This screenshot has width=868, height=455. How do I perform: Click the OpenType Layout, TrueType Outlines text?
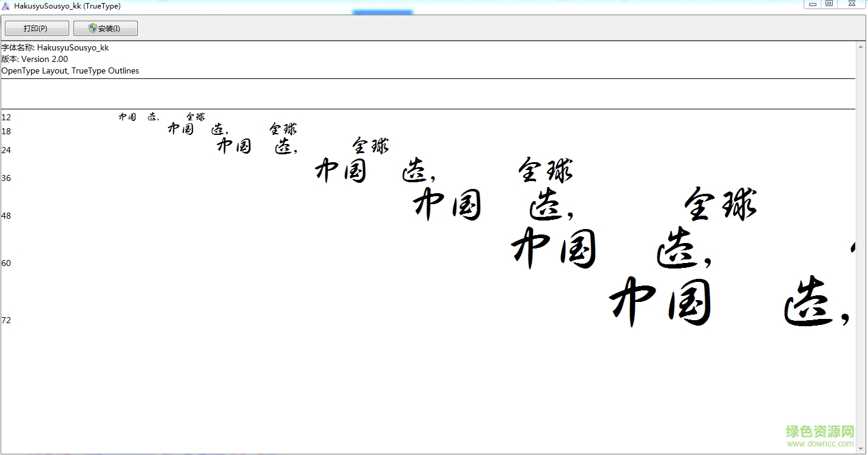pyautogui.click(x=70, y=70)
